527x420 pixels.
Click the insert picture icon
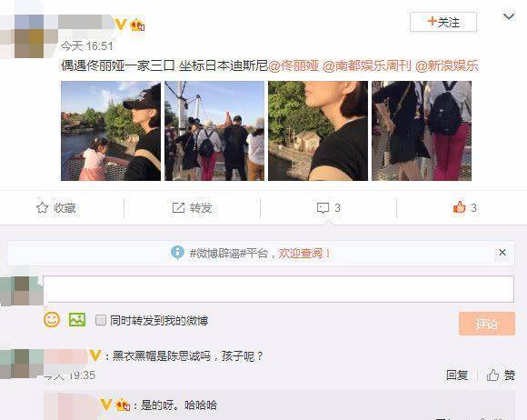click(77, 320)
